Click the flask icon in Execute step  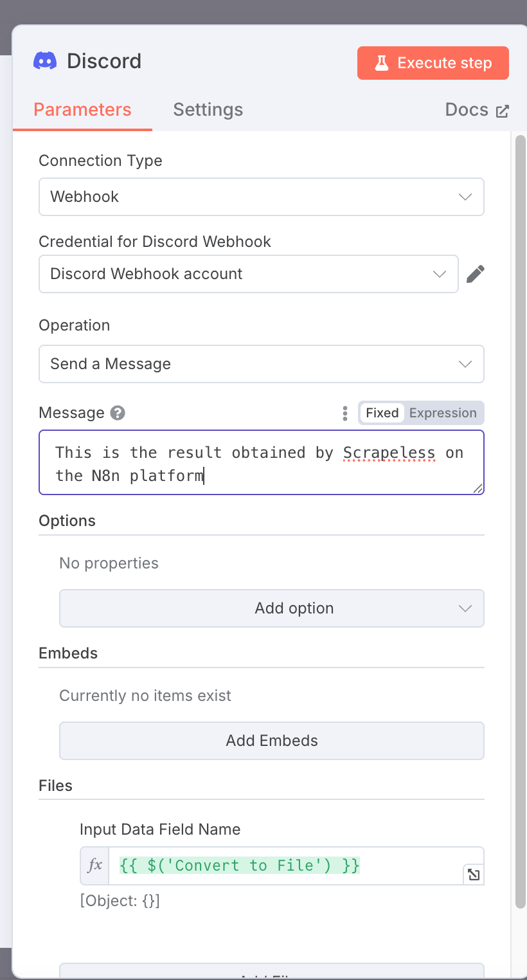coord(382,63)
